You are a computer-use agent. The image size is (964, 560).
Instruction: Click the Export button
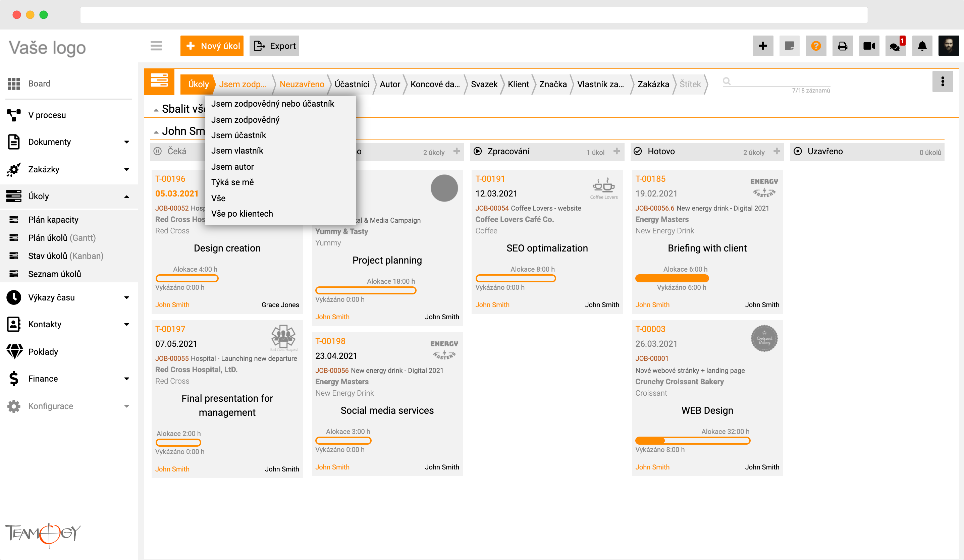click(x=274, y=46)
